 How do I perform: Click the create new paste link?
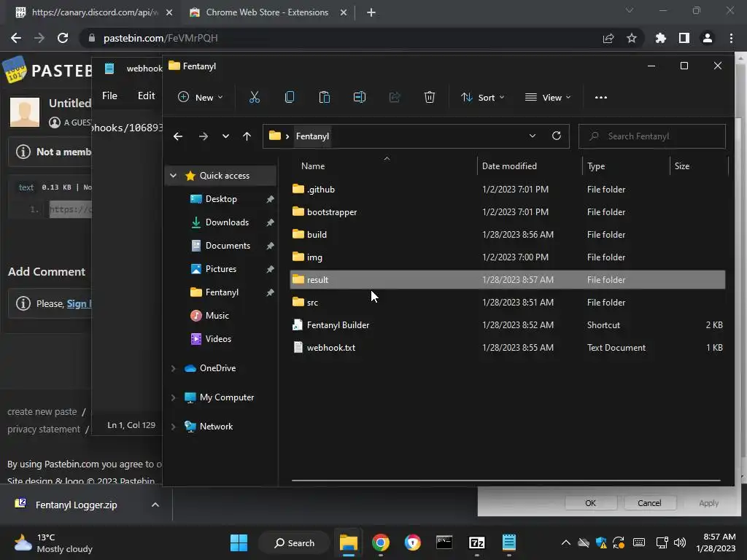[42, 412]
